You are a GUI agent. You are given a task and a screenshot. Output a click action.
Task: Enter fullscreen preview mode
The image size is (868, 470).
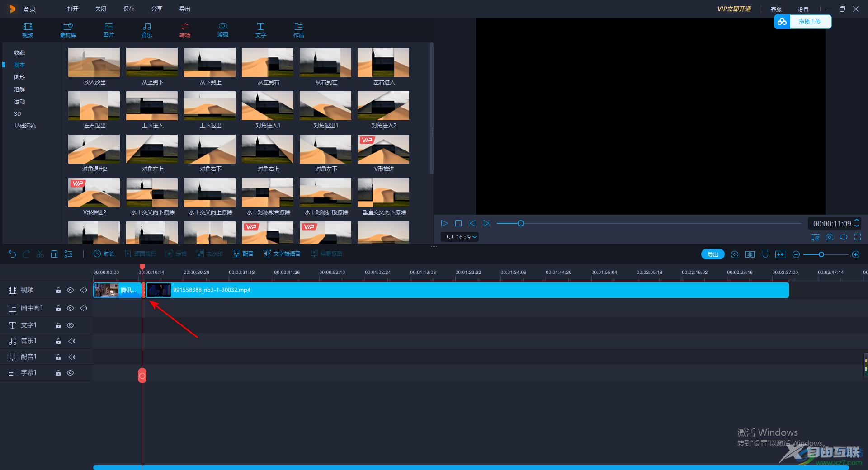[x=858, y=237]
